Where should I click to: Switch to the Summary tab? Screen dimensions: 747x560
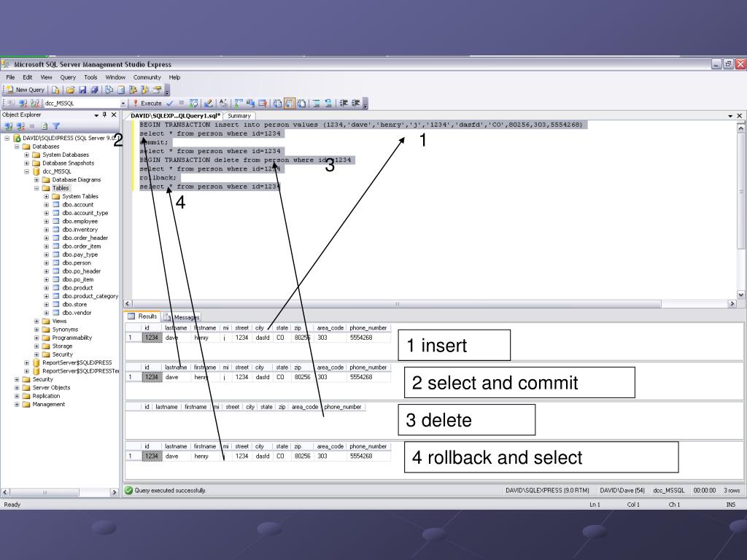coord(239,116)
